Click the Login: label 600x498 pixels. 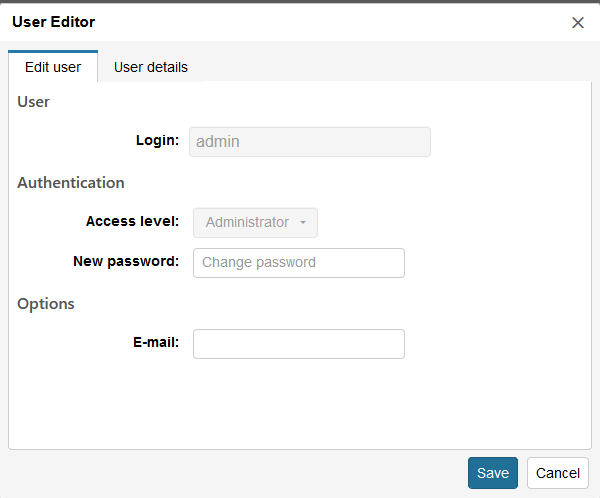pyautogui.click(x=157, y=140)
